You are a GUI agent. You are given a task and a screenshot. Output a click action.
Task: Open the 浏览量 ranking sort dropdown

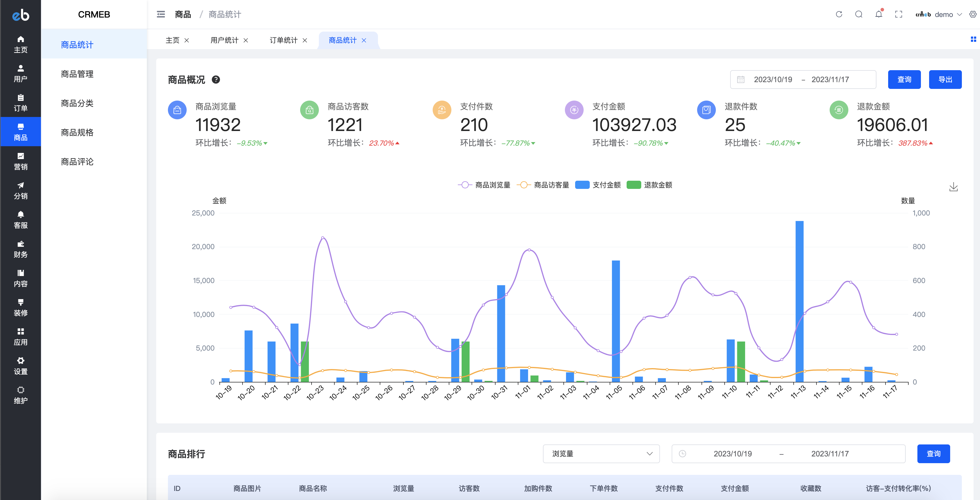click(x=601, y=454)
